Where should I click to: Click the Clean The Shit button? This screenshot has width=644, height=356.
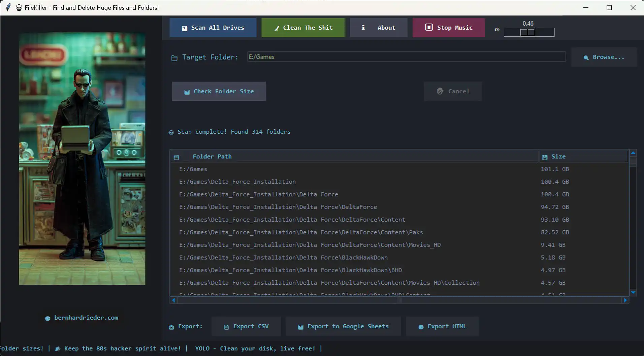coord(303,28)
